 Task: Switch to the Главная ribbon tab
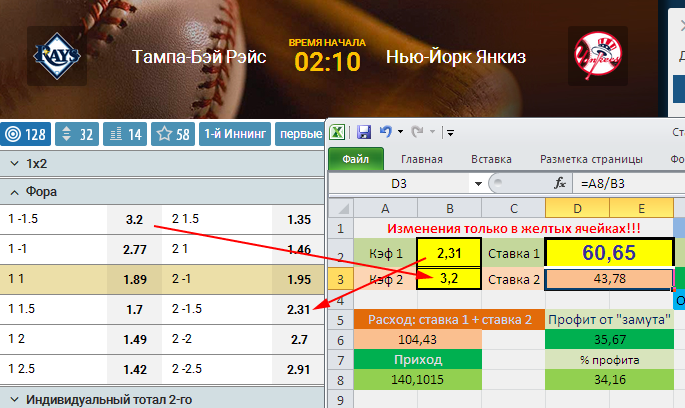(x=422, y=159)
